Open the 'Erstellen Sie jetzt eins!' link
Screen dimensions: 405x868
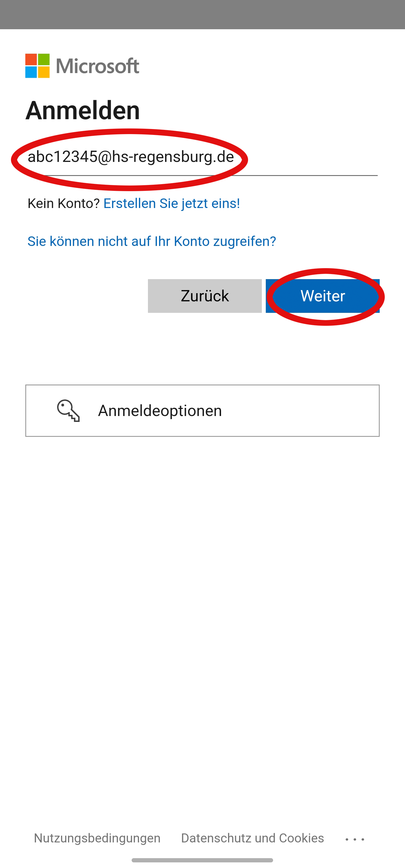coord(172,203)
